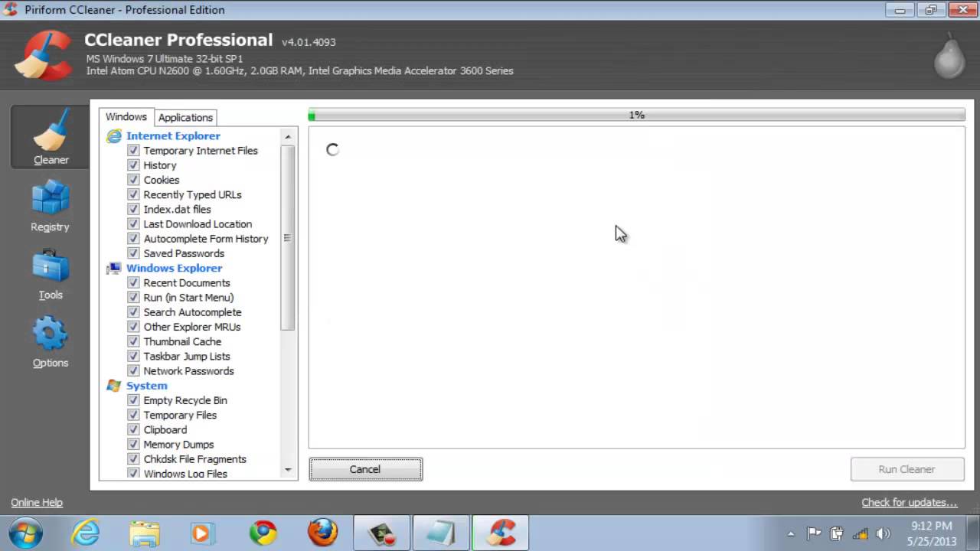Show hidden system tray icons

pos(791,533)
